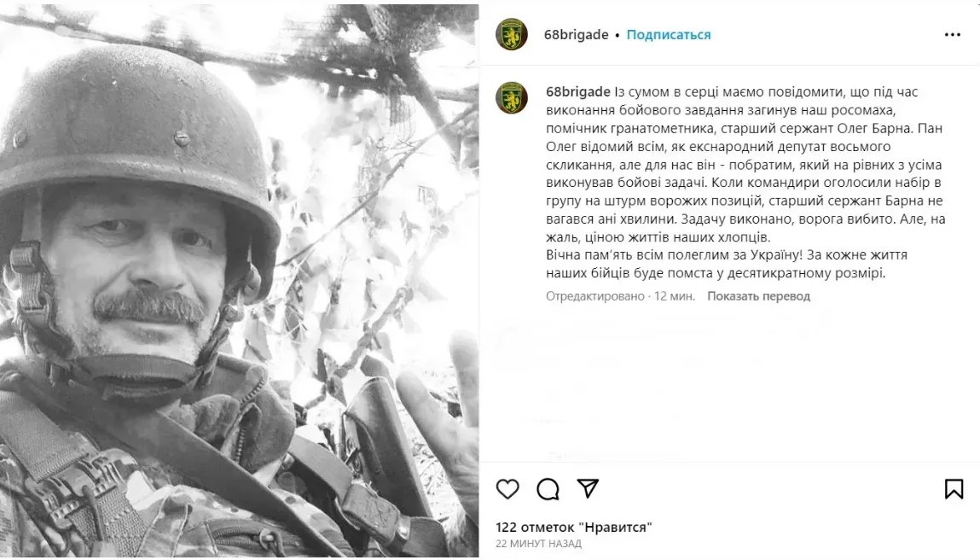The image size is (980, 560).
Task: View the 122 отметок "Нравится" likes list
Action: click(x=574, y=528)
